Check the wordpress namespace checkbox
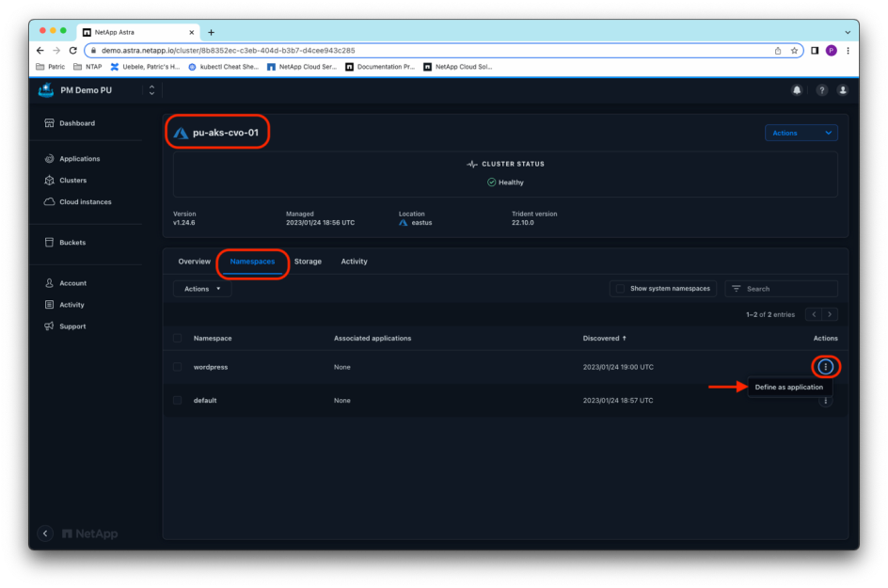Viewport: 888px width, 588px height. point(177,367)
